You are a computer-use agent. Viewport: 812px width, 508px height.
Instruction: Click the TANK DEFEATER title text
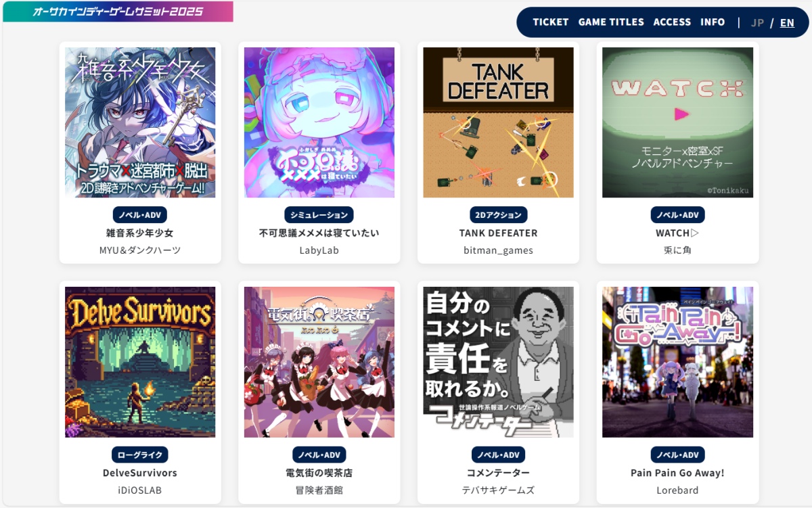pyautogui.click(x=498, y=233)
